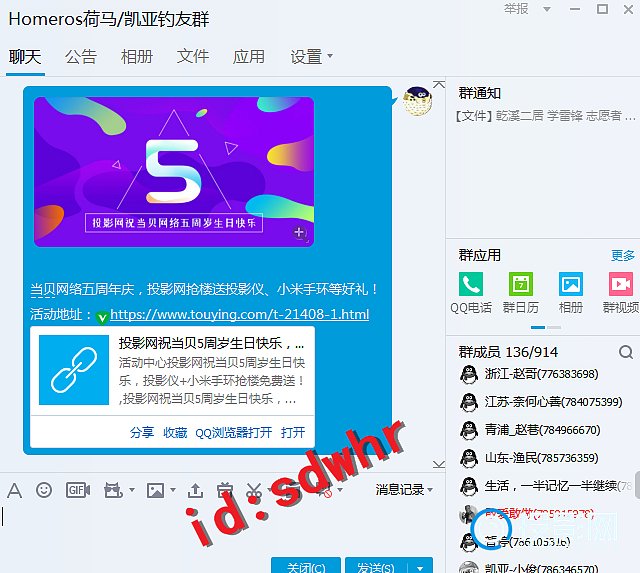
Task: Open the 相册 tab
Action: [x=137, y=57]
